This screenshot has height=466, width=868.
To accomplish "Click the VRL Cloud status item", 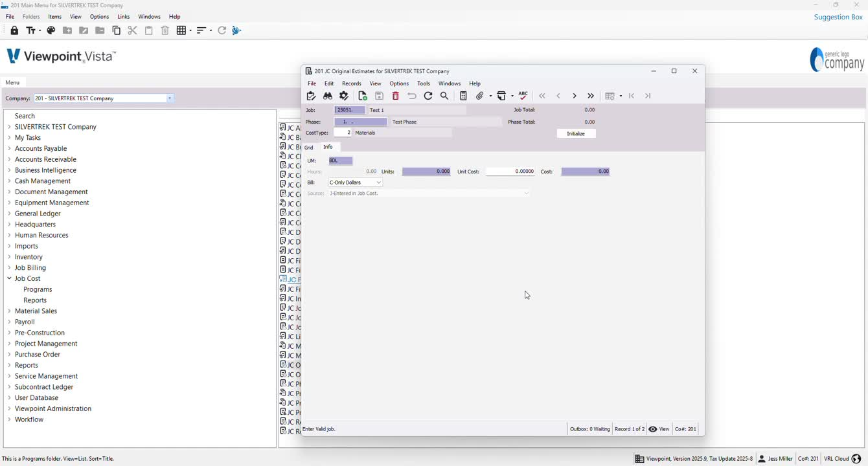I will [842, 459].
